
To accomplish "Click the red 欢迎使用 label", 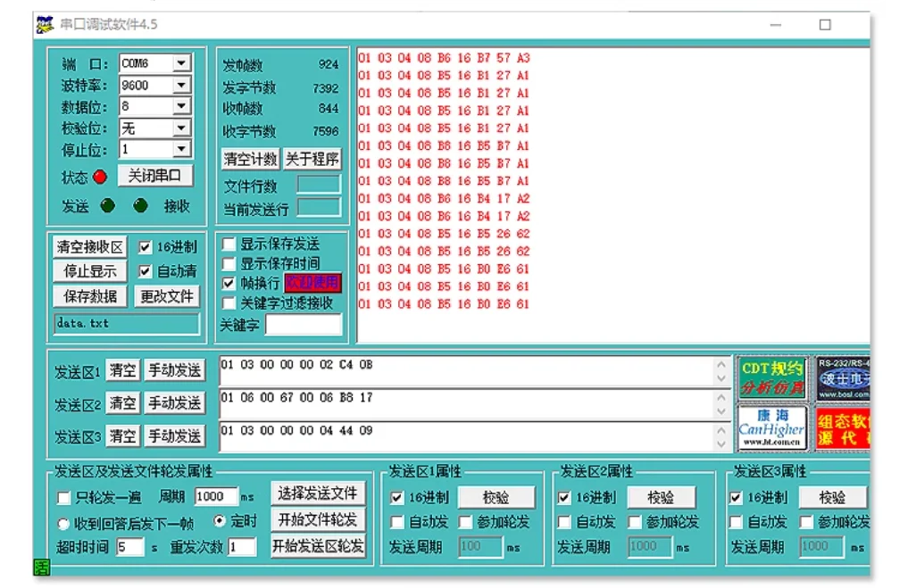I will coord(312,283).
